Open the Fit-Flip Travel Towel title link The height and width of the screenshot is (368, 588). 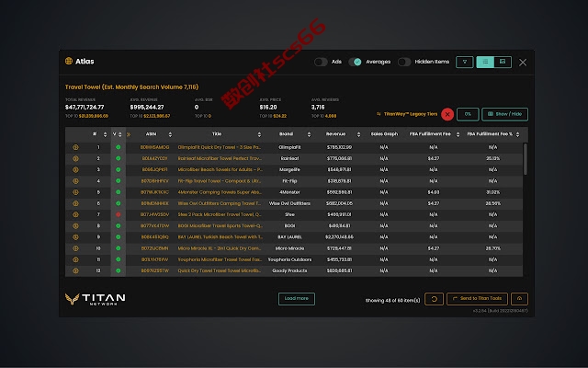point(220,181)
